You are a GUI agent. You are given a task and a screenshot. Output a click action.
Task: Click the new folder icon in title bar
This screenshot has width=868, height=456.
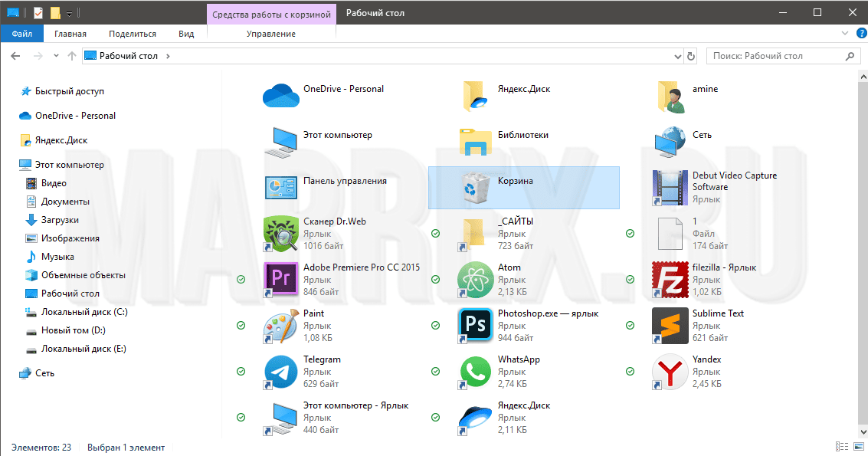55,13
